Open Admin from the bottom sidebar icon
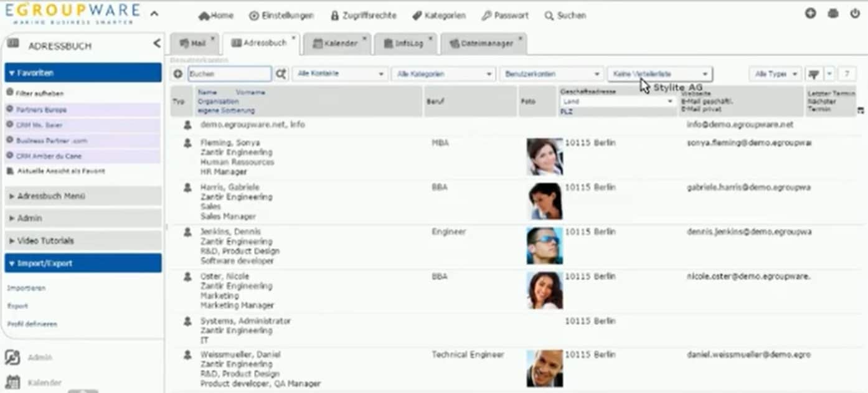 12,357
